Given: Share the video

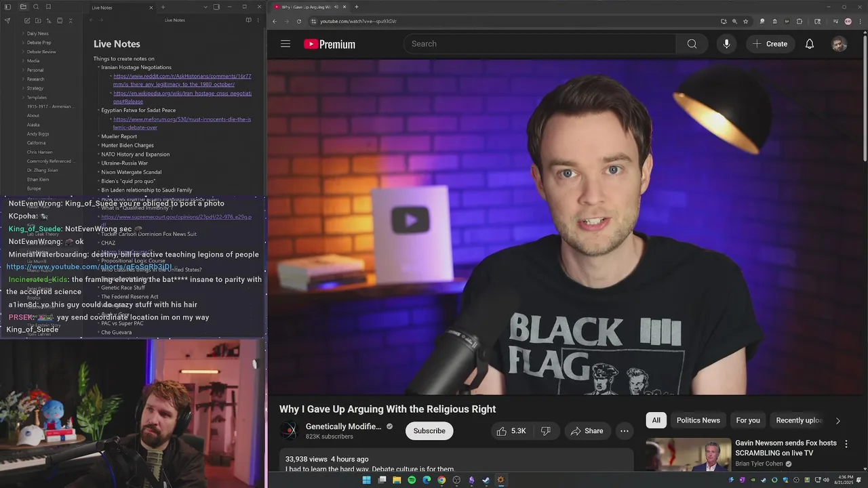Looking at the screenshot, I should coord(587,431).
